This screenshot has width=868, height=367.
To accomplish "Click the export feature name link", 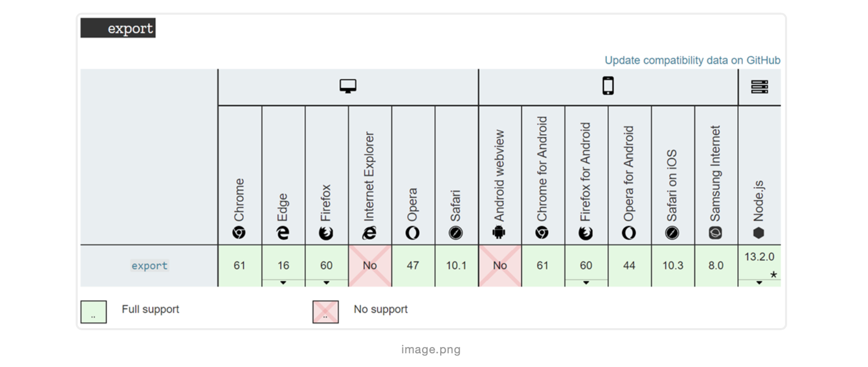I will click(149, 266).
